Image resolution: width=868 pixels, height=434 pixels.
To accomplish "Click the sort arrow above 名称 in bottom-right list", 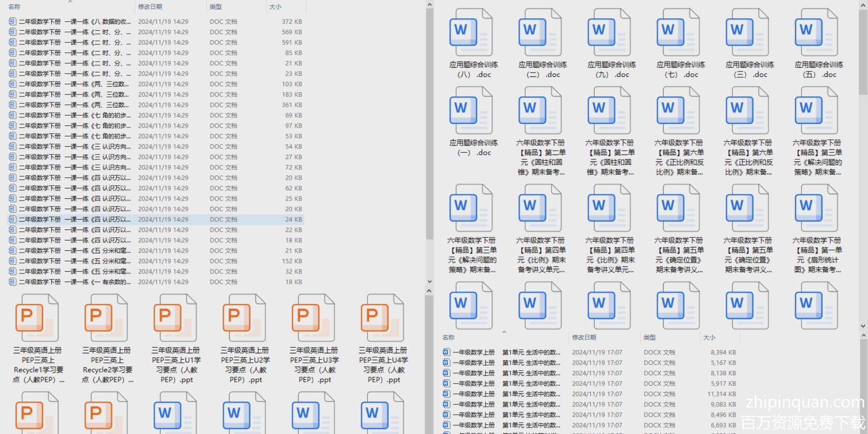I will coord(504,332).
